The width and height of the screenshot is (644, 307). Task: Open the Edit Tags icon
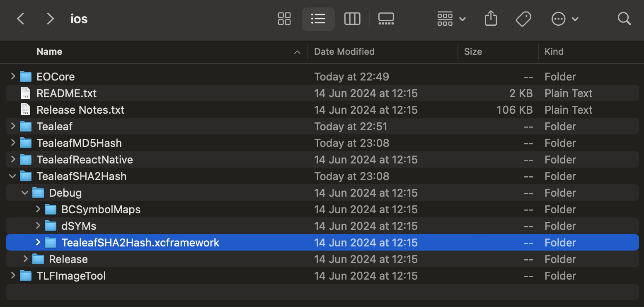524,19
